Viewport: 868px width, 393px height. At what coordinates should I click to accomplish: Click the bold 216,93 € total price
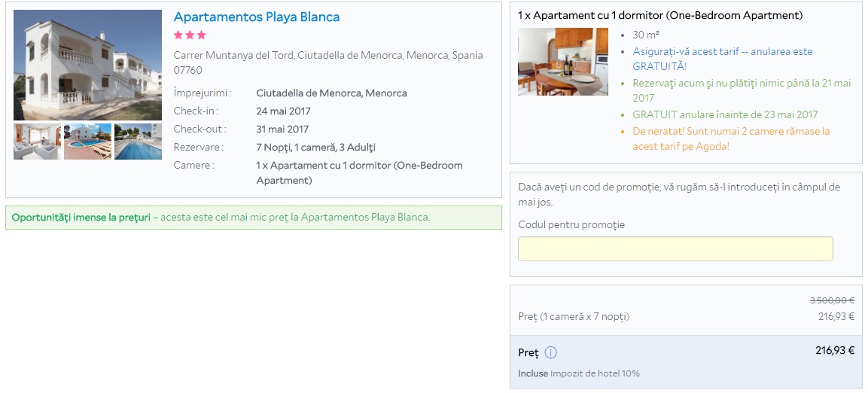(x=835, y=350)
